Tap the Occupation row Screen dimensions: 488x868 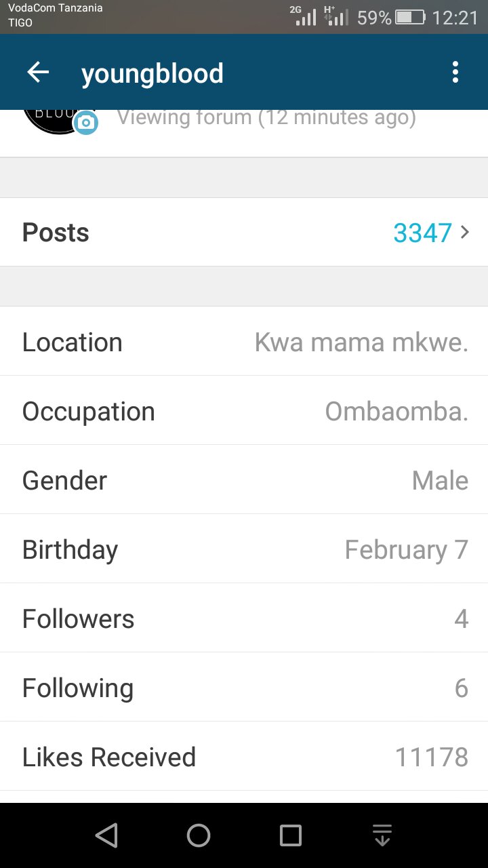(x=244, y=411)
